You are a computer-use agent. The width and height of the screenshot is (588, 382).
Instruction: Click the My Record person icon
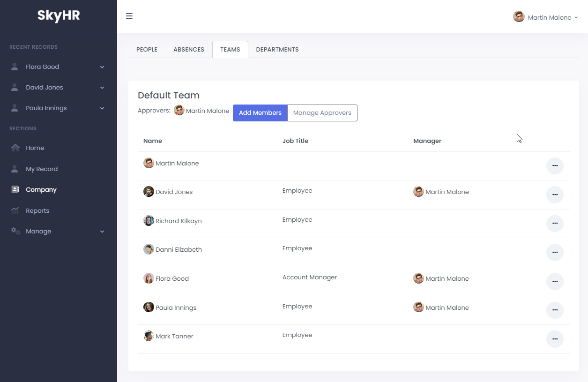click(x=15, y=169)
